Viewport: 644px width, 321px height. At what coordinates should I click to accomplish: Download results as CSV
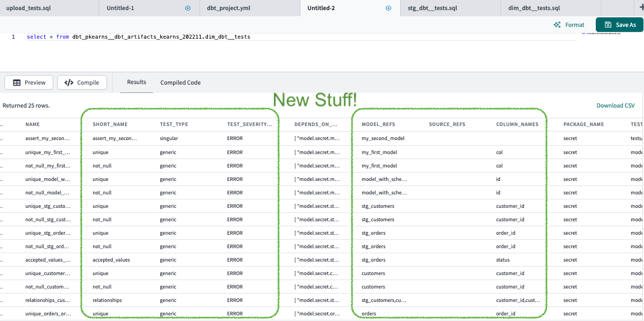tap(615, 105)
